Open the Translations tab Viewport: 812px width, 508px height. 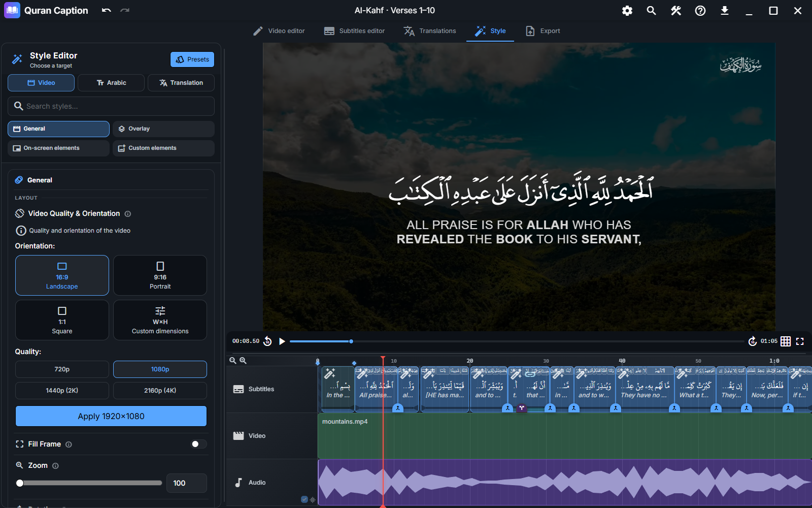(x=430, y=31)
